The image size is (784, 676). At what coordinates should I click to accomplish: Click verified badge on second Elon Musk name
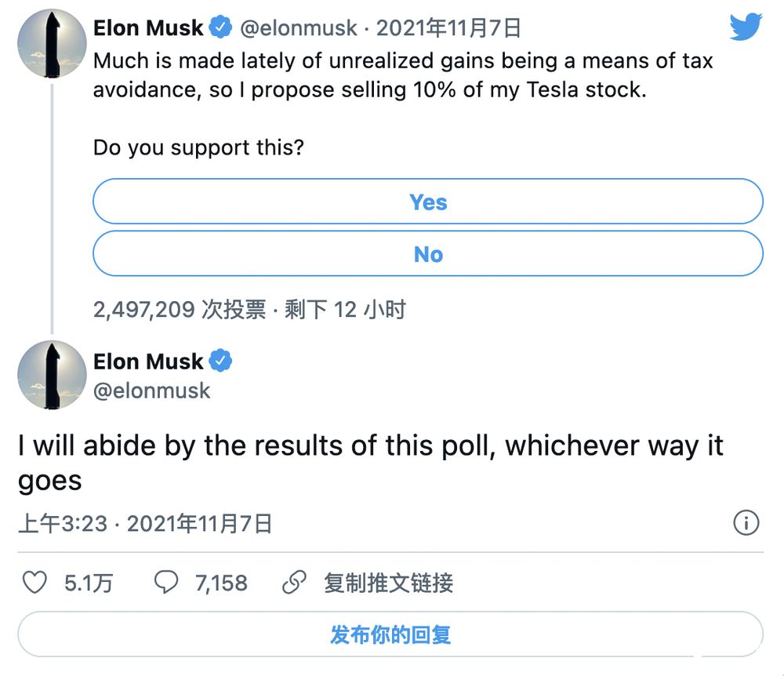pos(220,361)
